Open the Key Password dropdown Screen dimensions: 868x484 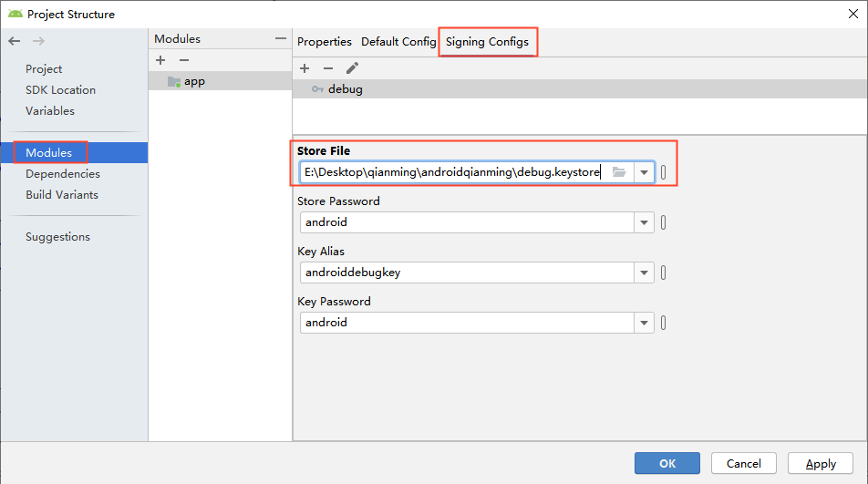tap(645, 323)
